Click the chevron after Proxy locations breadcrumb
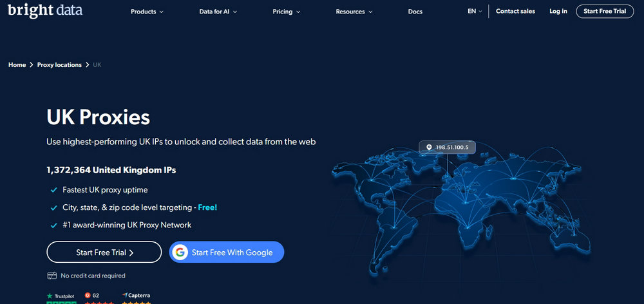 [87, 65]
